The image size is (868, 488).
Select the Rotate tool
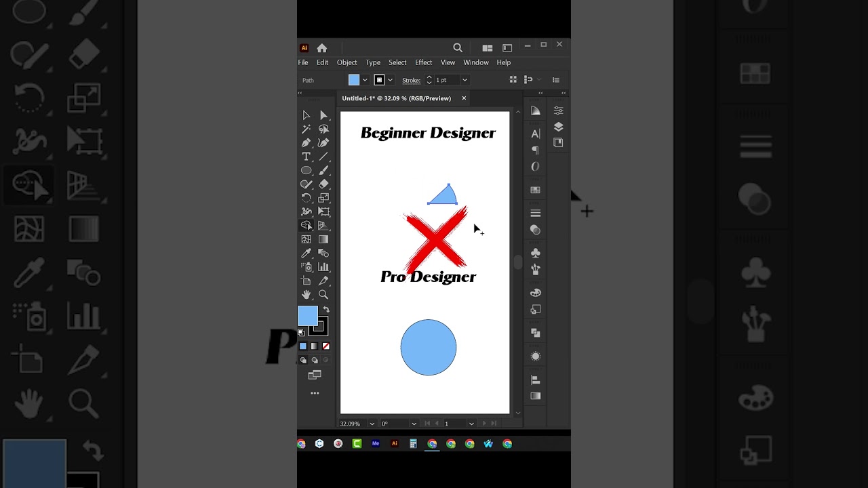point(306,198)
